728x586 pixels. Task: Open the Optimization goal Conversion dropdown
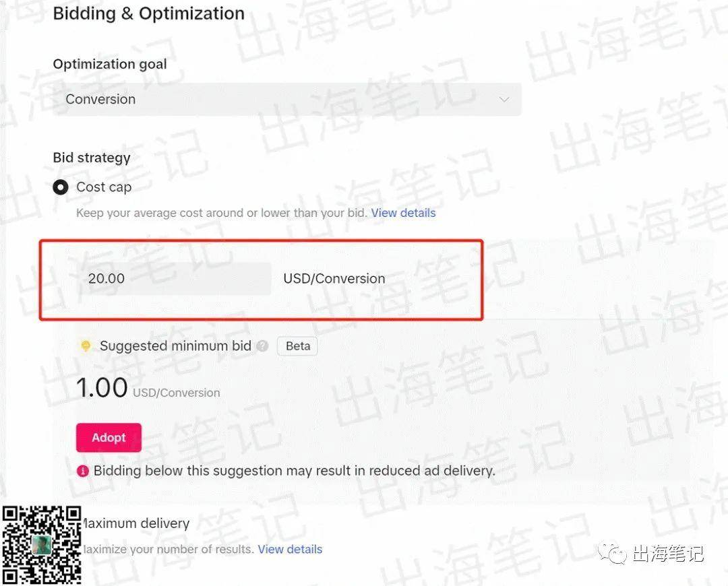click(287, 99)
